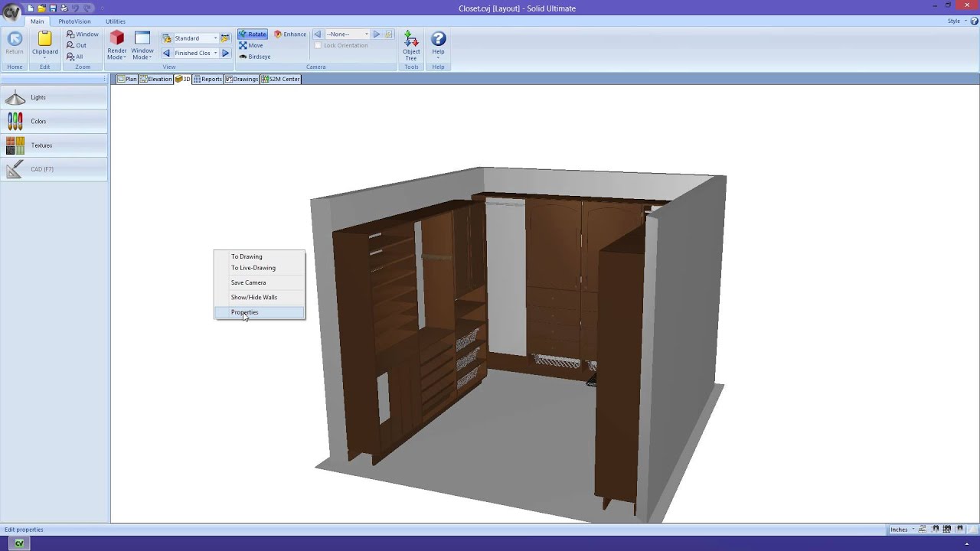The image size is (980, 551).
Task: Open the S2M Center tab
Action: click(x=280, y=79)
